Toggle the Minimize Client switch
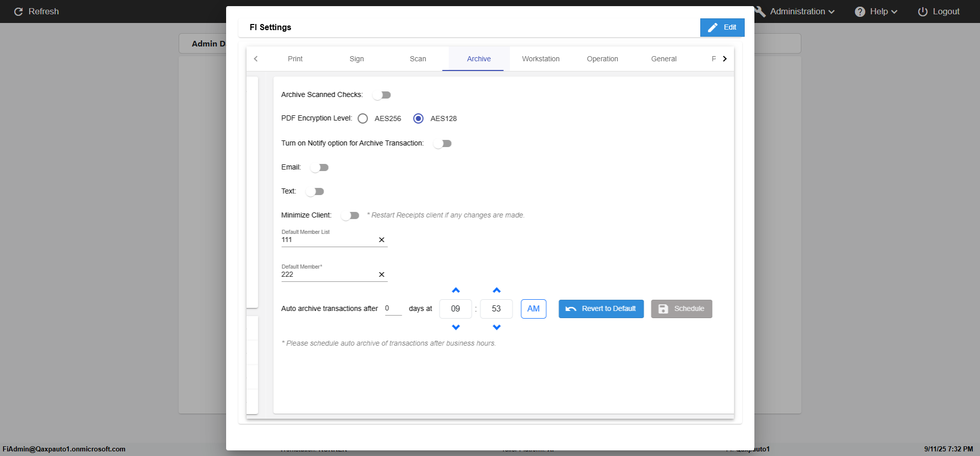This screenshot has height=456, width=980. (x=350, y=215)
